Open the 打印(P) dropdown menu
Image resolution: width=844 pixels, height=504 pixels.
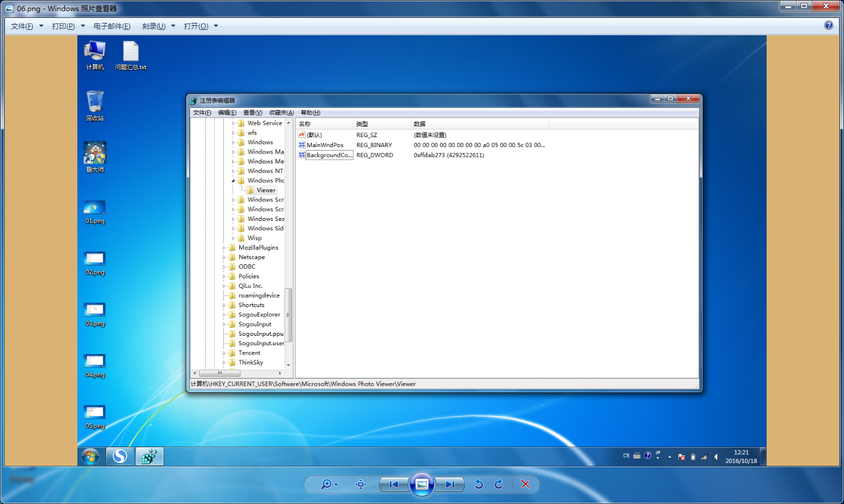68,26
